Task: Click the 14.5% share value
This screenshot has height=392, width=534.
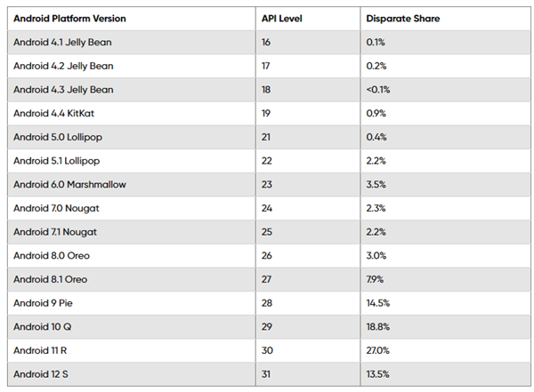Action: click(x=377, y=303)
